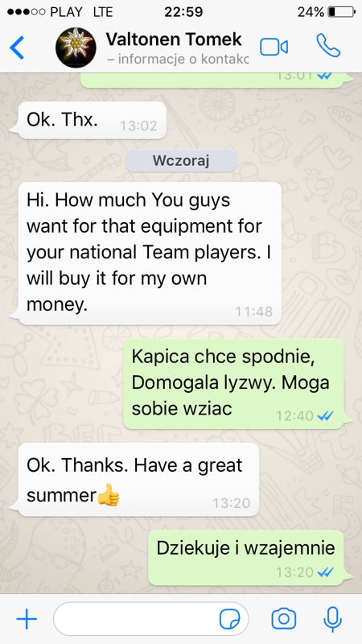Focus the message text input field
Screen dimensions: 362x644
[x=150, y=618]
